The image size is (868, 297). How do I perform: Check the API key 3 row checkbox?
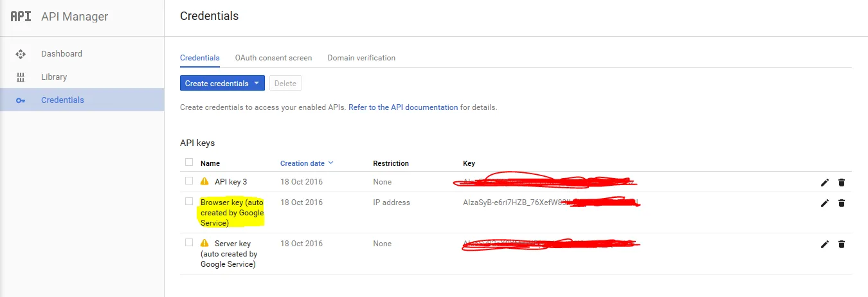pos(189,181)
